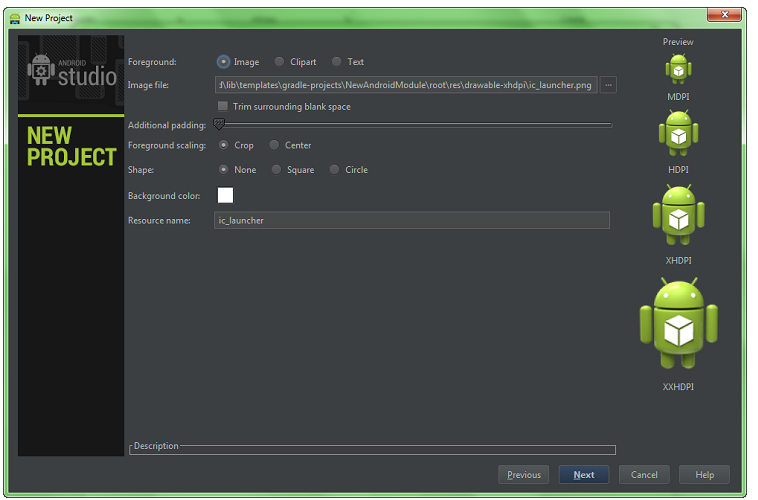Viewport: 758px width, 500px height.
Task: Click the Image file path field
Action: click(406, 85)
